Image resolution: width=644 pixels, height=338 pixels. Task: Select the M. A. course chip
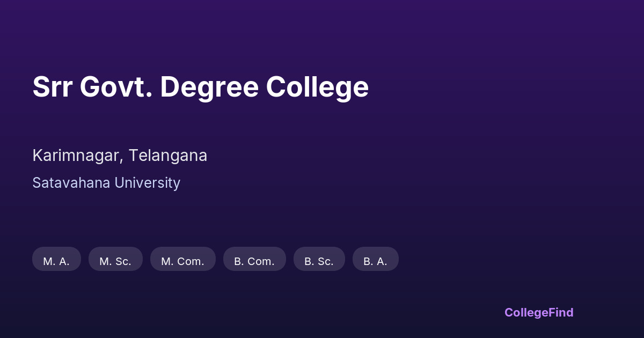click(56, 259)
